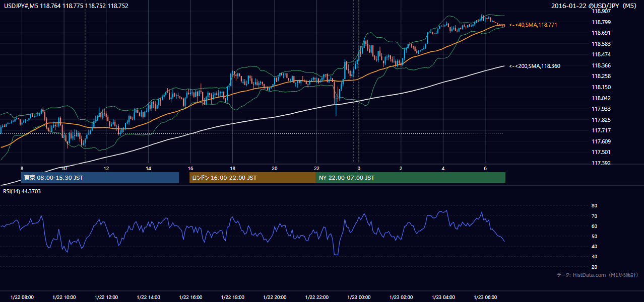Click price level 117.501 on the axis
This screenshot has width=644, height=302.
pyautogui.click(x=601, y=152)
